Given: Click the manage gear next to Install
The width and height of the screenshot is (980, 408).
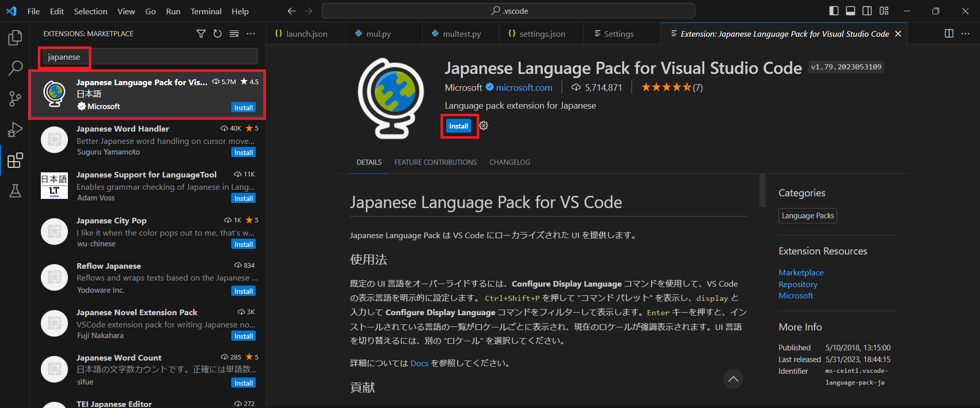Looking at the screenshot, I should click(x=484, y=125).
